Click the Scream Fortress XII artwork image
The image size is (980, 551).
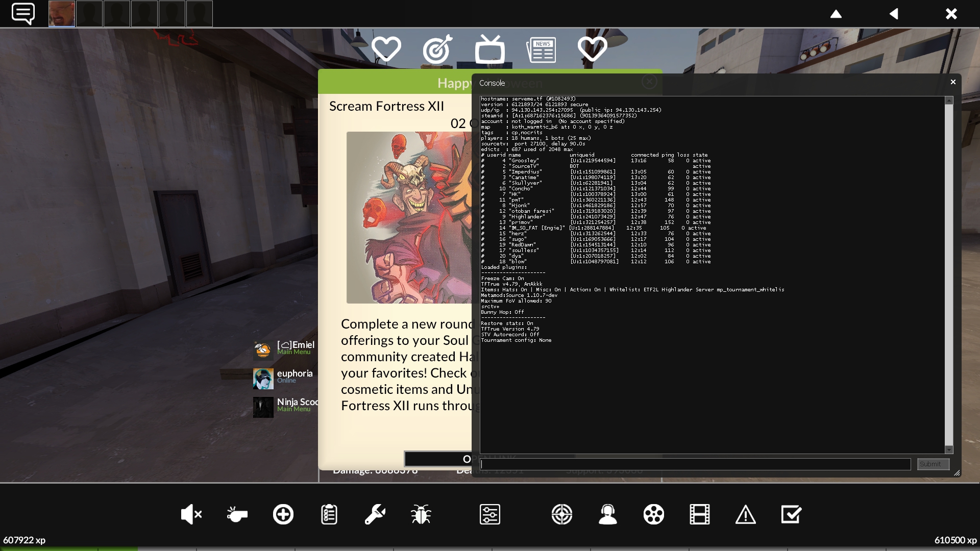click(x=409, y=217)
